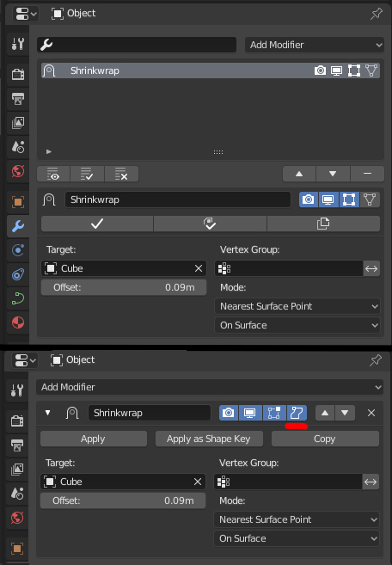Toggle edit mode button beside upper name field
Screen dimensions: 392x565
349,200
